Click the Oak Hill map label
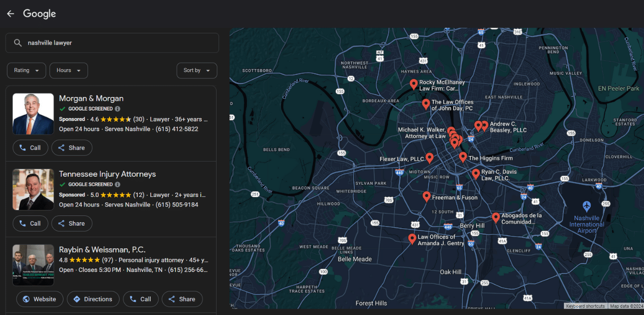 coord(450,272)
